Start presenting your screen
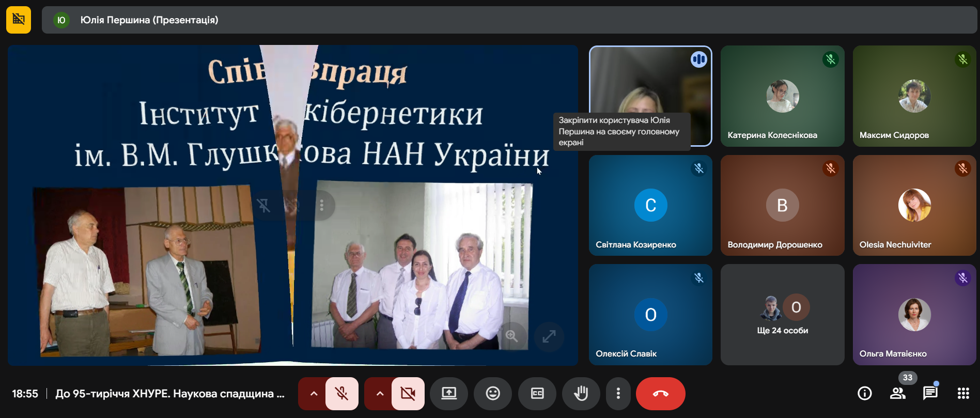This screenshot has height=418, width=980. point(449,394)
